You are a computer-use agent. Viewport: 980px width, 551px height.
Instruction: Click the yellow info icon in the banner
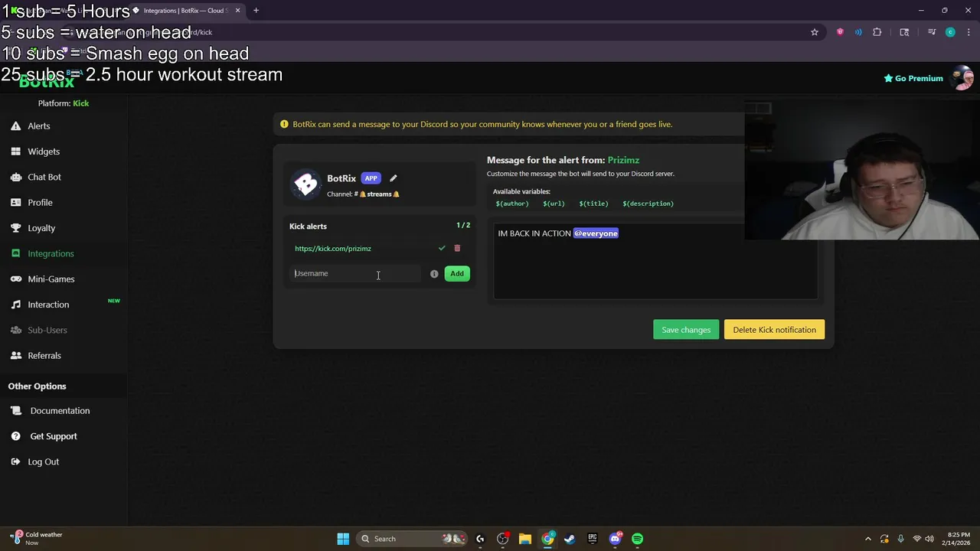(x=284, y=124)
